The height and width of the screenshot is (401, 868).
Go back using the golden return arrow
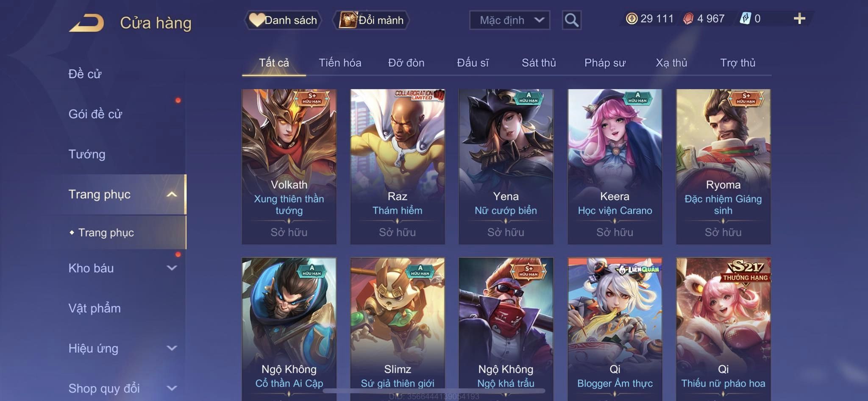point(86,22)
